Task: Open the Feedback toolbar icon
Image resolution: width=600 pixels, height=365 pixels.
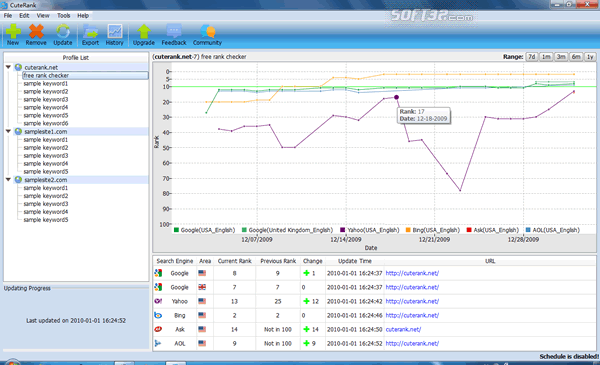Action: [x=174, y=32]
